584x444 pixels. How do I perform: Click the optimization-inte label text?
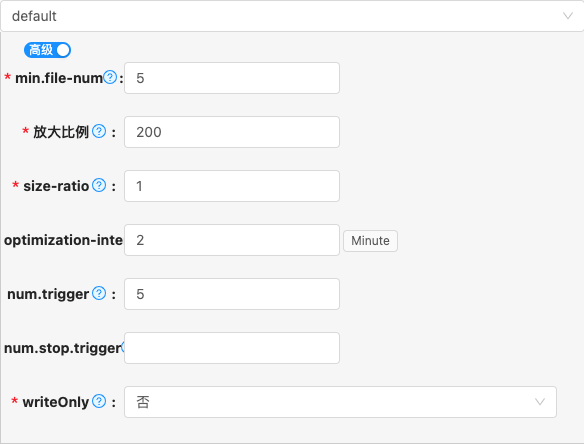(x=63, y=240)
